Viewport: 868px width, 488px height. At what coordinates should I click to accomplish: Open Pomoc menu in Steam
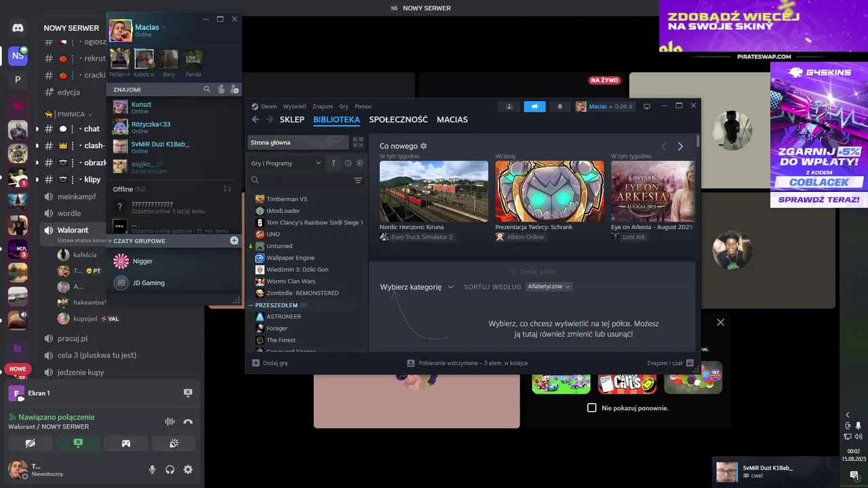tap(363, 106)
